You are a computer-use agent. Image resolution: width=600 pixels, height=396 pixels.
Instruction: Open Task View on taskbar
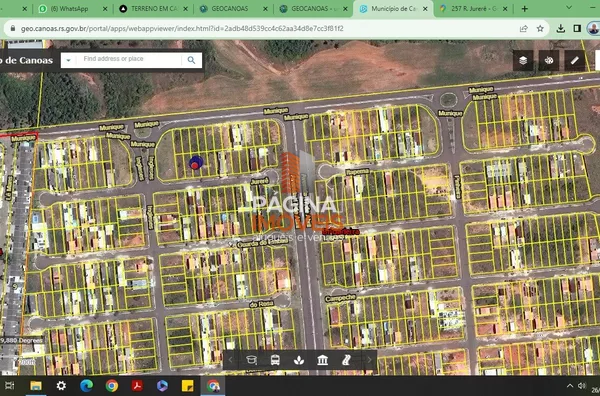click(x=9, y=386)
